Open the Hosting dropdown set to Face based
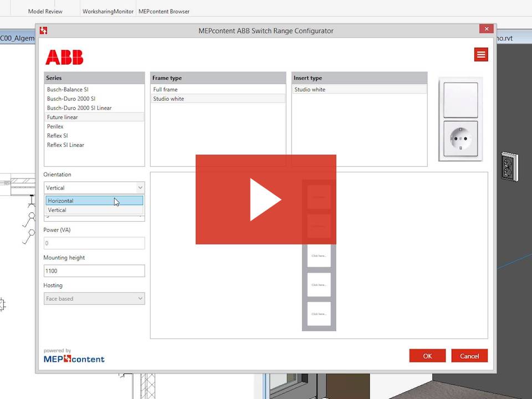 pyautogui.click(x=94, y=299)
